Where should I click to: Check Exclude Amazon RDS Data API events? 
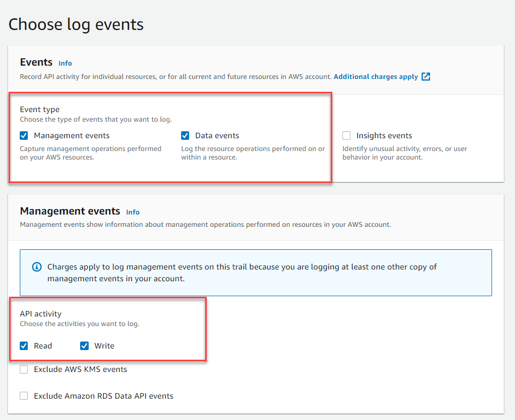[x=24, y=396]
